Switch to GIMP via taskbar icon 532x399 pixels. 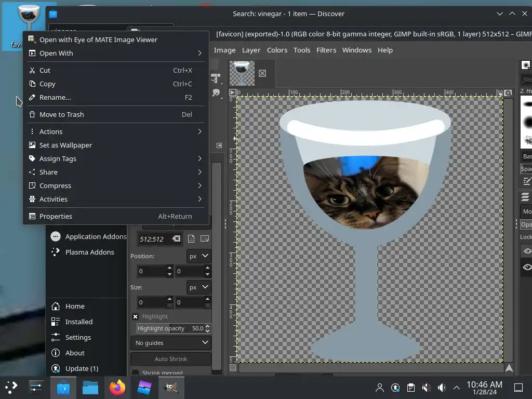[171, 387]
